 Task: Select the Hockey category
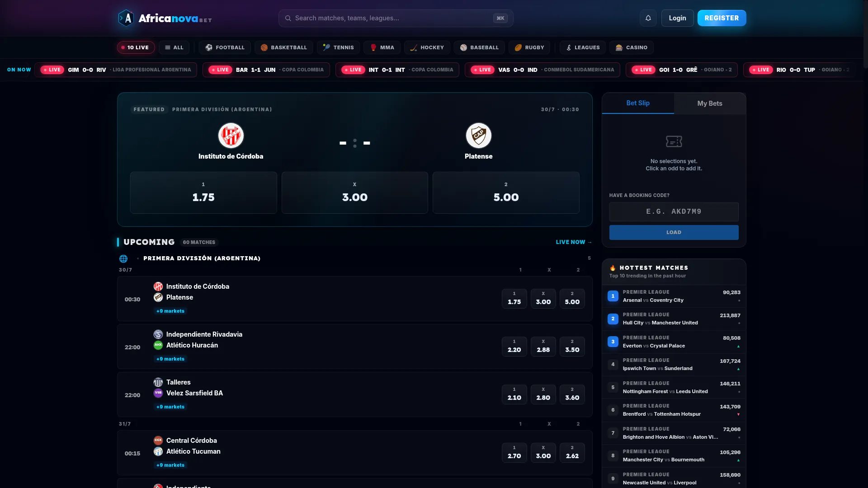[427, 47]
